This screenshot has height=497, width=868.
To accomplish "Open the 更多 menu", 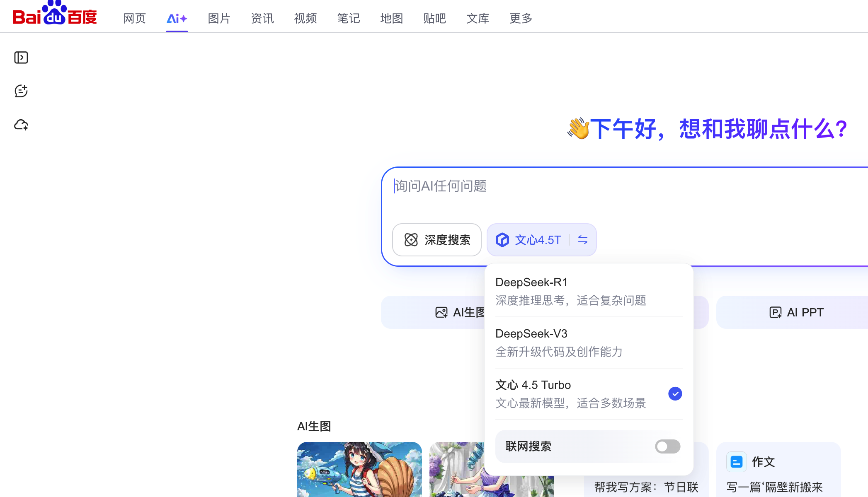I will point(521,18).
